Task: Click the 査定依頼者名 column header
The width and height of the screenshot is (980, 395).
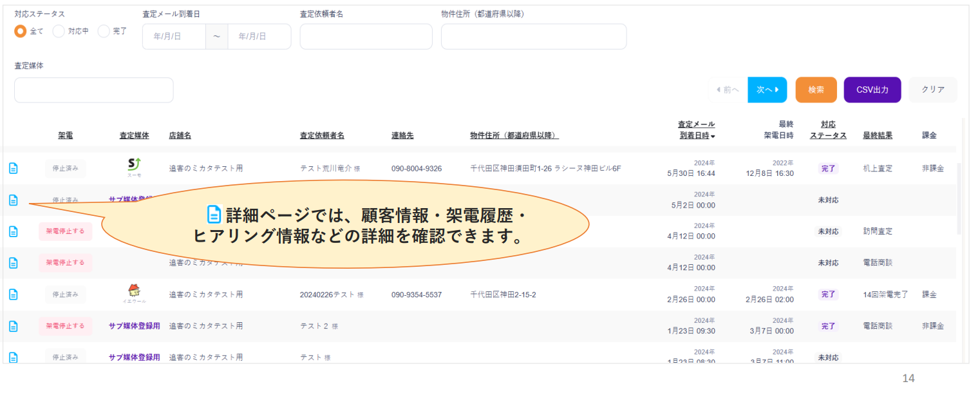Action: [x=322, y=136]
